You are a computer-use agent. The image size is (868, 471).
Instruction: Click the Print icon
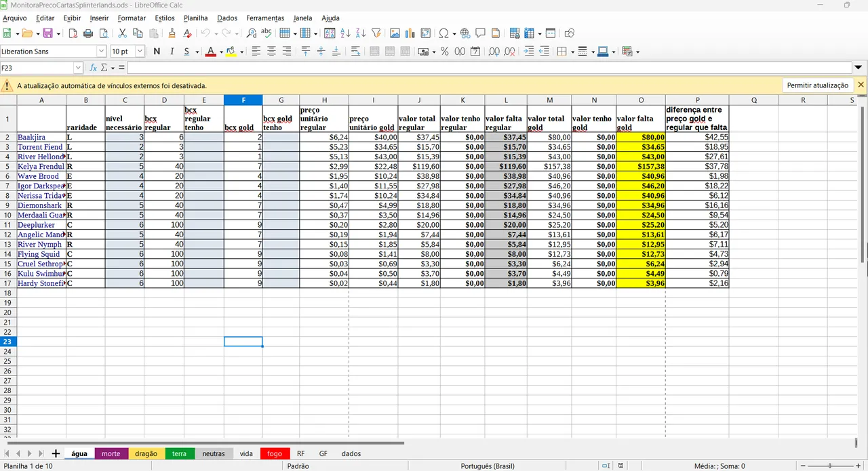point(88,33)
